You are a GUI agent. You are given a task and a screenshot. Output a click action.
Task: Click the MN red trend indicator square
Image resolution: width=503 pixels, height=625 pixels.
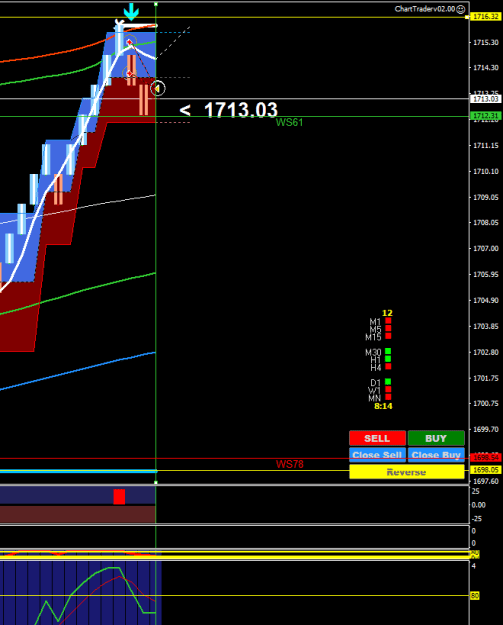(388, 397)
